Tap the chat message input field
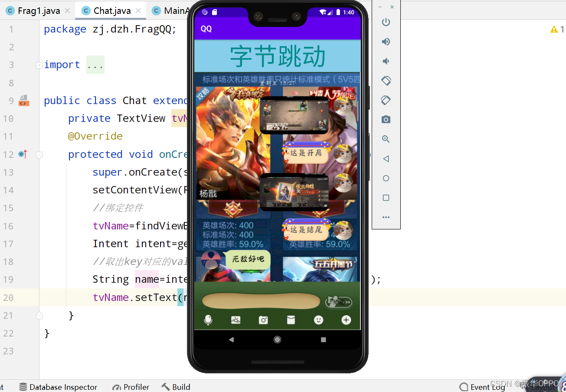 (261, 301)
